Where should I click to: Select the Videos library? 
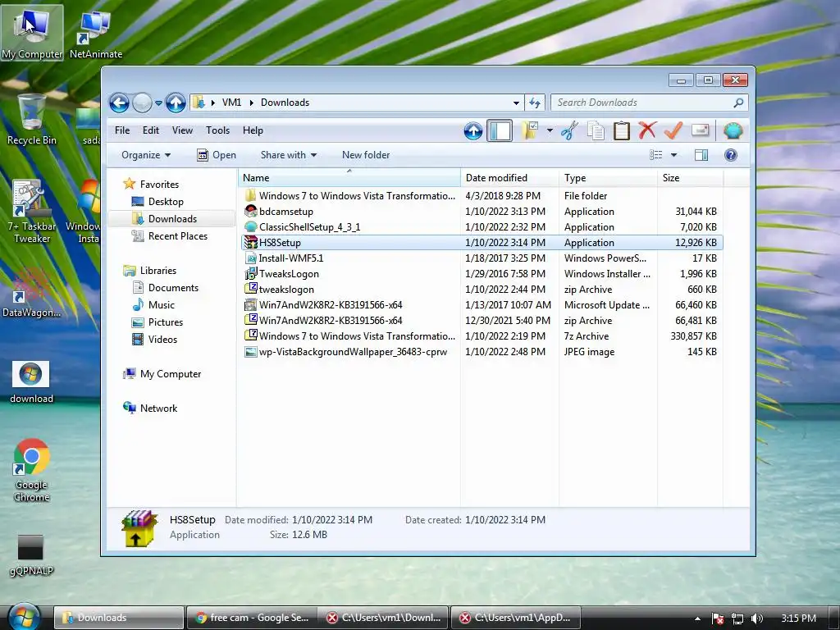coord(162,339)
